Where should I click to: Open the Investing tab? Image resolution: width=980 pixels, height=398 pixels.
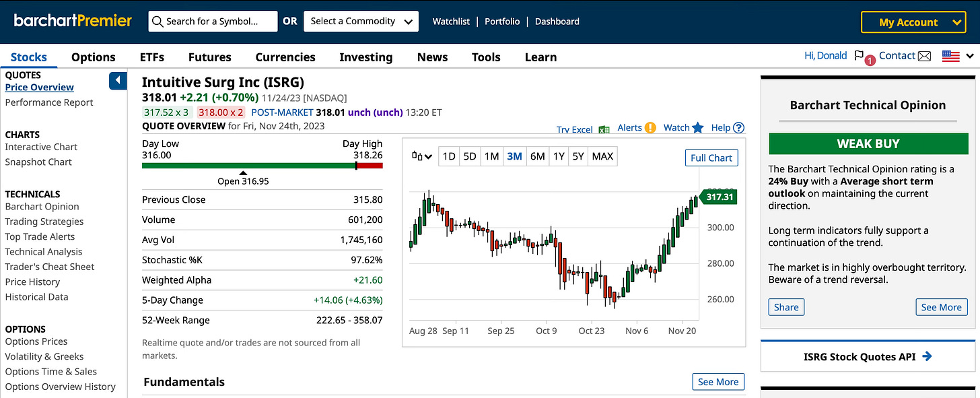366,57
